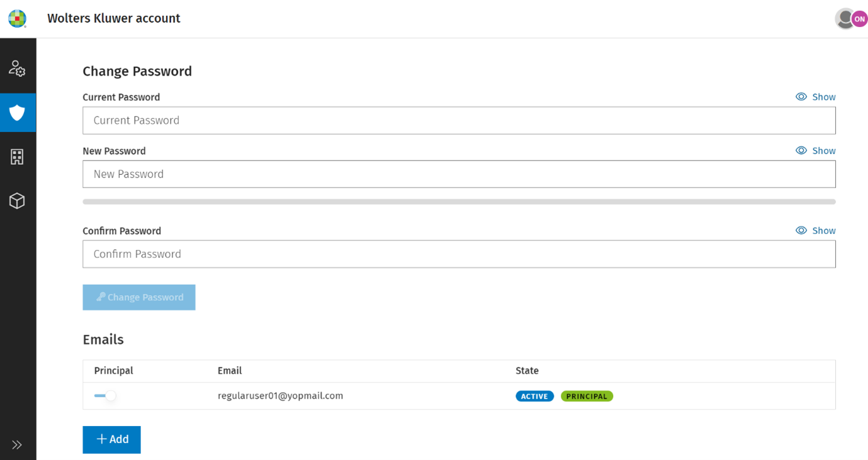The width and height of the screenshot is (868, 460).
Task: Focus the Current Password field
Action: (459, 120)
